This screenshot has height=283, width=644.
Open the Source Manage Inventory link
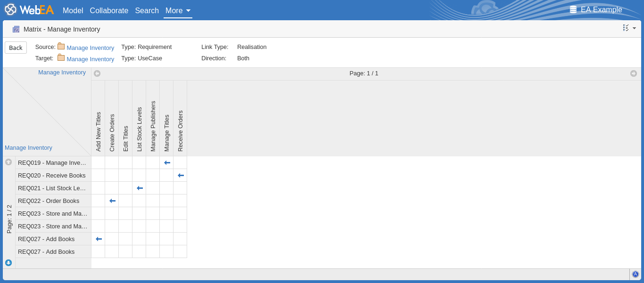[90, 48]
